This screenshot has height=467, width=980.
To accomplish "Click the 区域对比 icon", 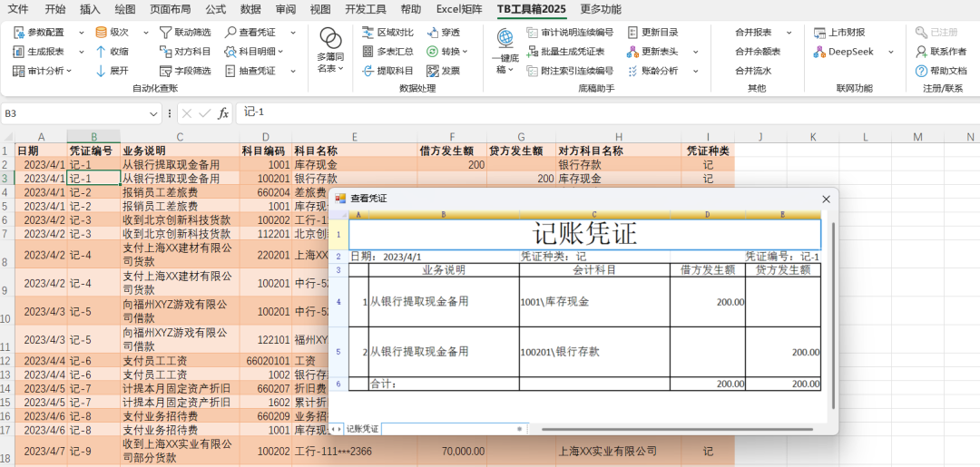I will 368,33.
